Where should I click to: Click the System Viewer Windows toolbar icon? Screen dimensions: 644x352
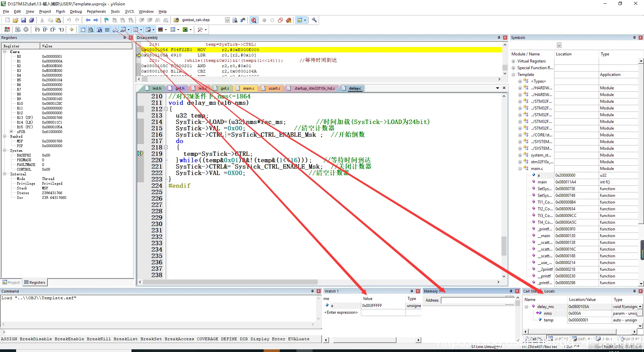pos(185,30)
